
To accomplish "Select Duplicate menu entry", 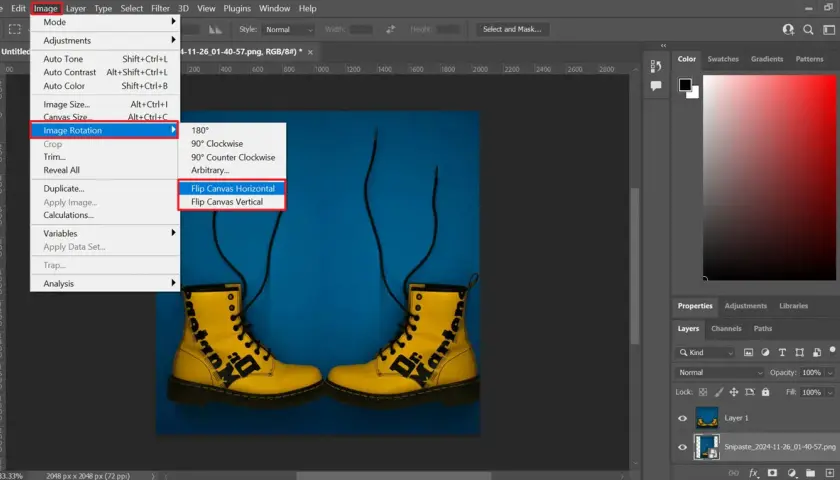I will (x=105, y=189).
